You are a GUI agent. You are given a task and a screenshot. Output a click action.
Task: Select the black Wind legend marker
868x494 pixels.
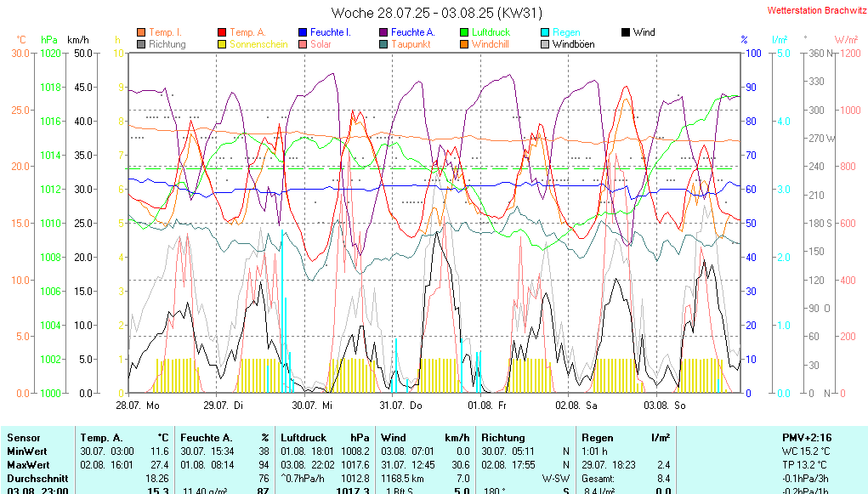pos(626,32)
